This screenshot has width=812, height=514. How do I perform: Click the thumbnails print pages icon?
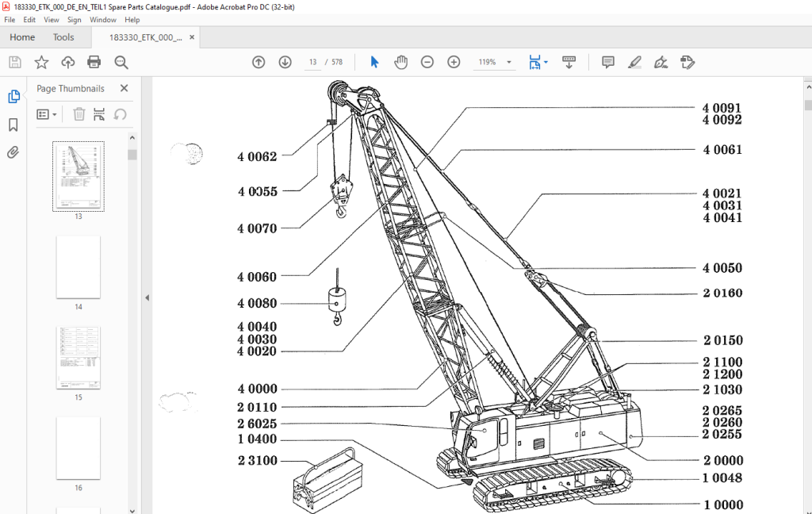pos(99,114)
